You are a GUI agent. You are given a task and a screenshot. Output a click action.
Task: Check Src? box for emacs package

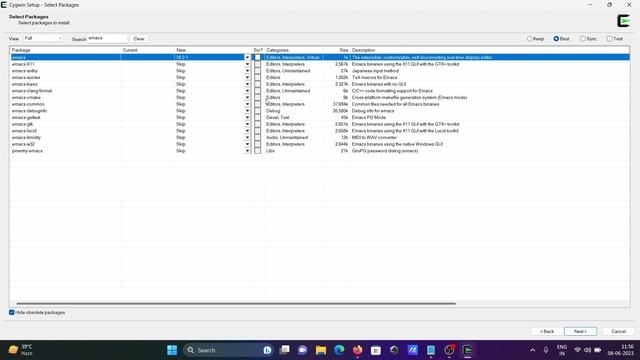click(257, 58)
